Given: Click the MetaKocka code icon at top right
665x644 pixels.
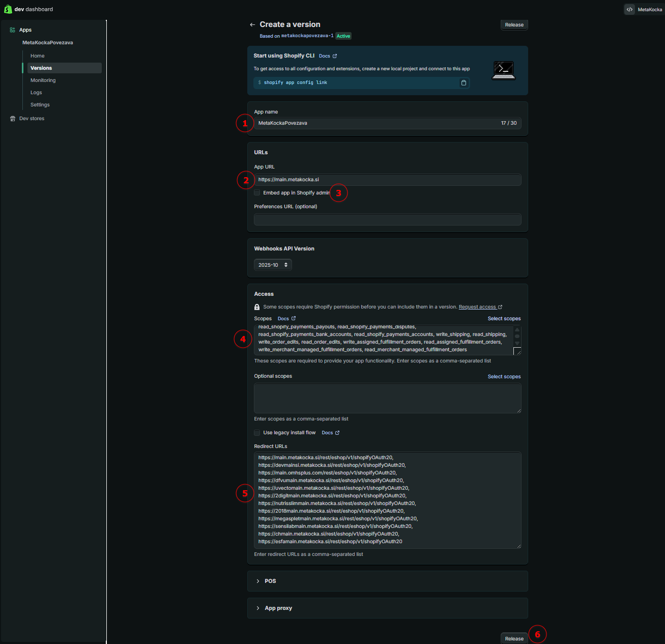Looking at the screenshot, I should (x=630, y=9).
